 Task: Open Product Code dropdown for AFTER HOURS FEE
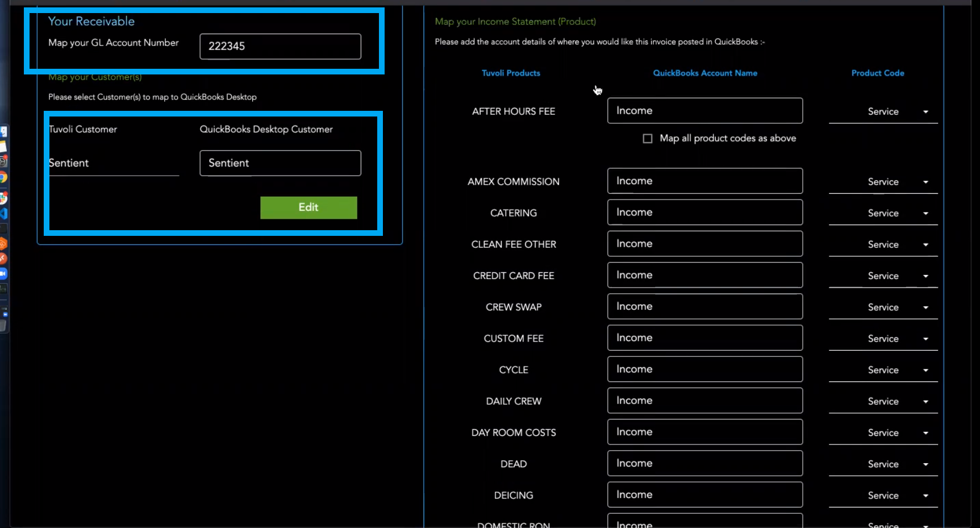point(883,112)
